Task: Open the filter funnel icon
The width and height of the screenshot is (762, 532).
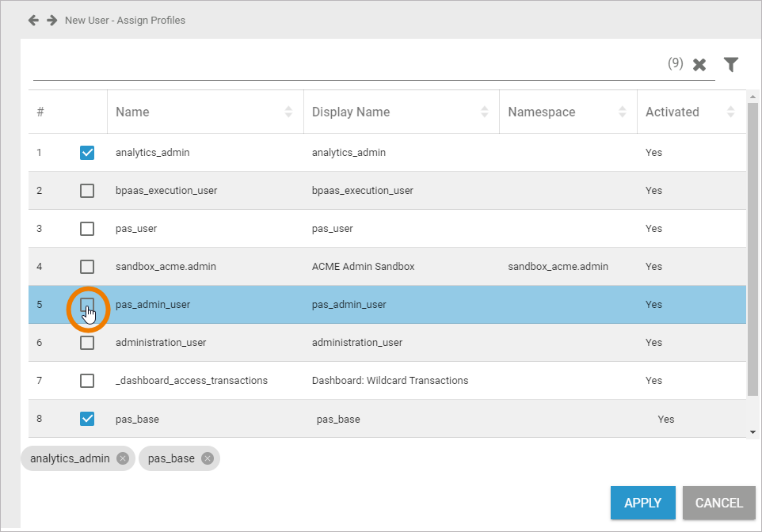Action: (731, 65)
